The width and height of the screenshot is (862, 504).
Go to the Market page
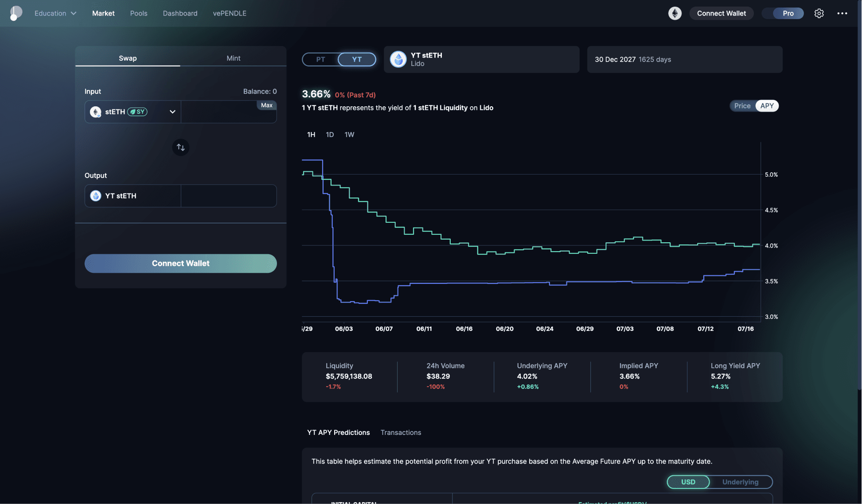click(x=103, y=13)
